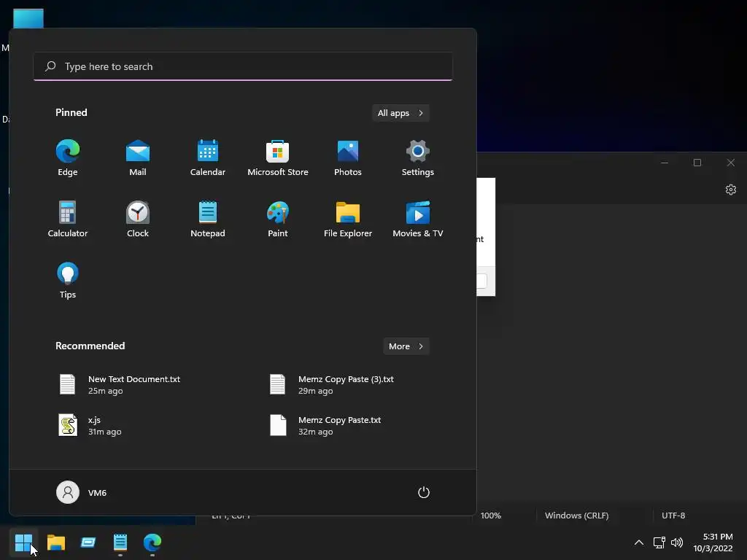Minimize the Notepad window

665,163
